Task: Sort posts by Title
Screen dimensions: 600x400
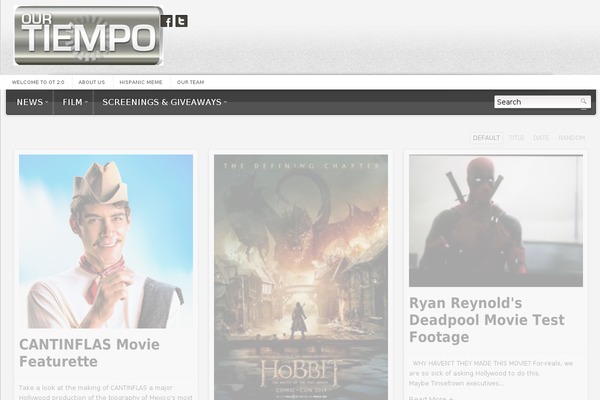Action: click(516, 138)
